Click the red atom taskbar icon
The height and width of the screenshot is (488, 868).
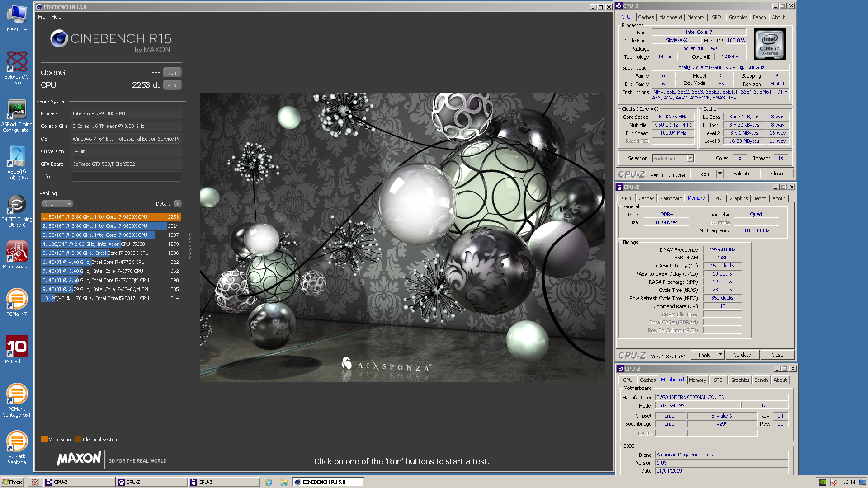click(35, 482)
